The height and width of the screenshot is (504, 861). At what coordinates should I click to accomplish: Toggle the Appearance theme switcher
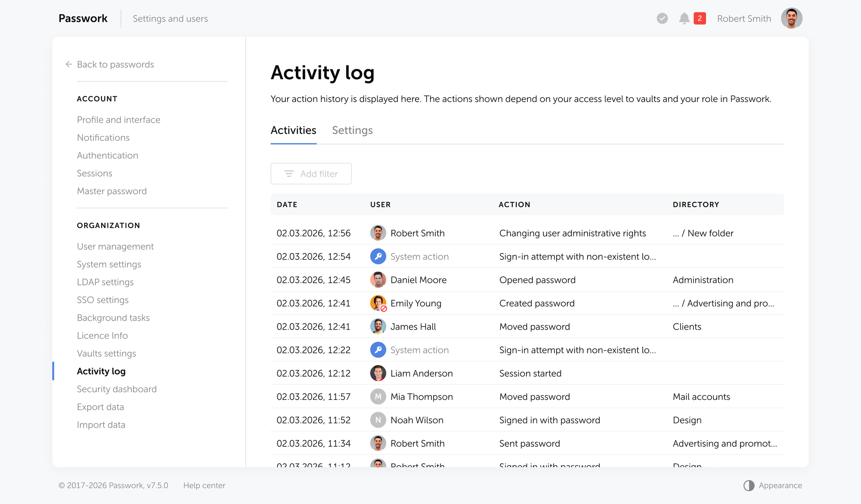[749, 485]
